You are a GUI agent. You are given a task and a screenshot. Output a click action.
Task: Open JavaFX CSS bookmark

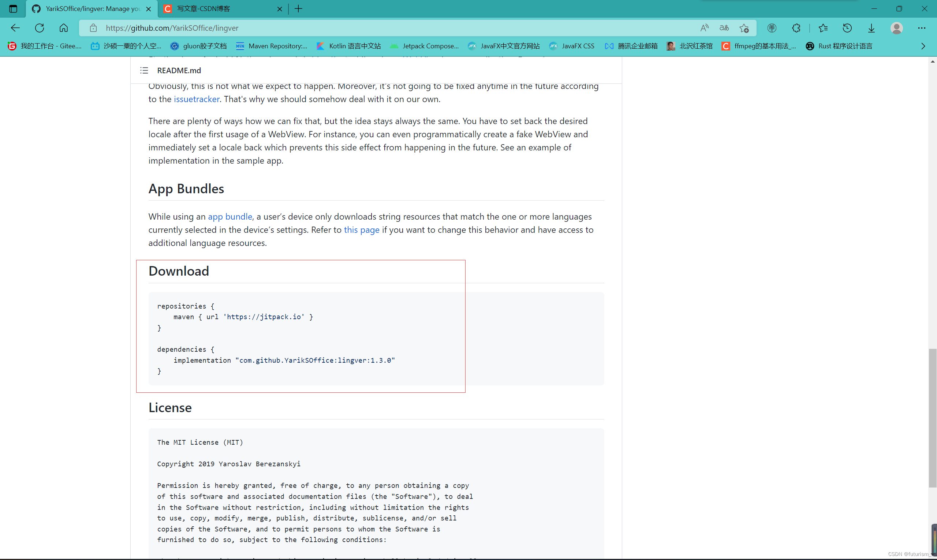[x=571, y=46]
